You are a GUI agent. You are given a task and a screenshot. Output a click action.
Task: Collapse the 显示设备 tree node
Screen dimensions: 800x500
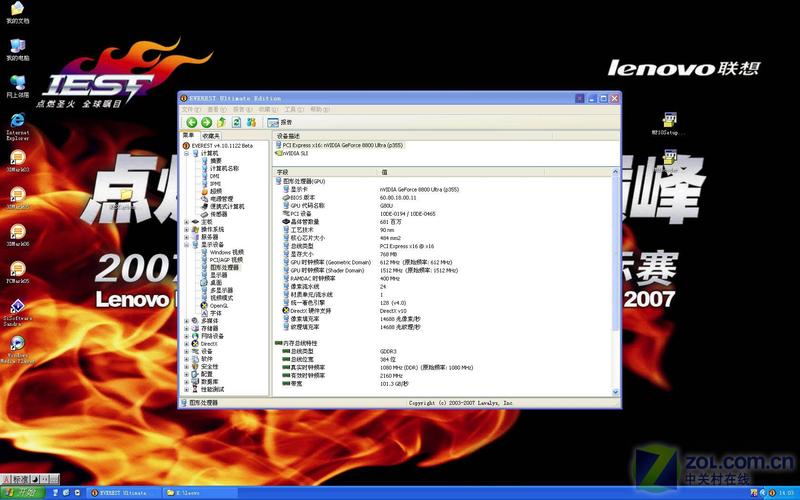pyautogui.click(x=187, y=245)
